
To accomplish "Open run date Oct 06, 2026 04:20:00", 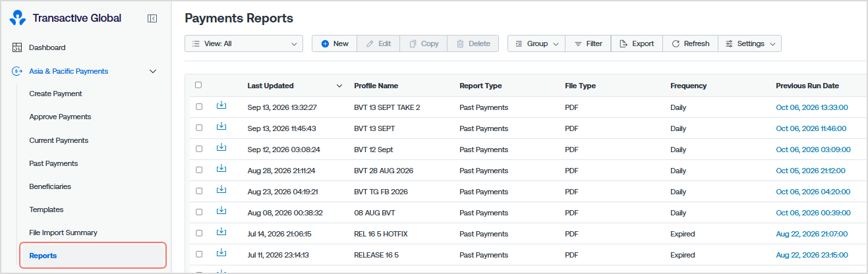I will click(x=813, y=192).
